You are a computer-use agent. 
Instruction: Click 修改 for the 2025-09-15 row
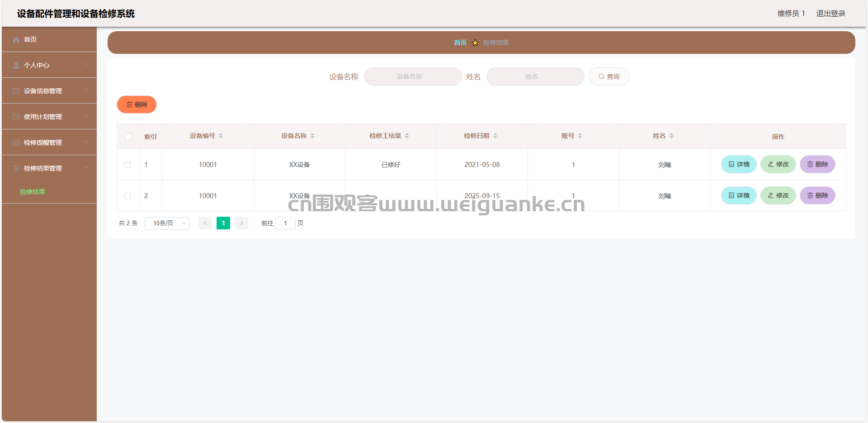778,195
